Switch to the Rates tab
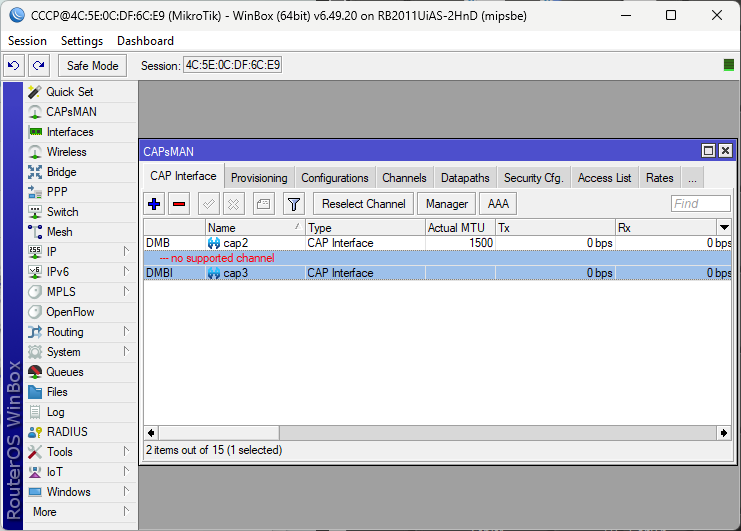 (x=660, y=178)
